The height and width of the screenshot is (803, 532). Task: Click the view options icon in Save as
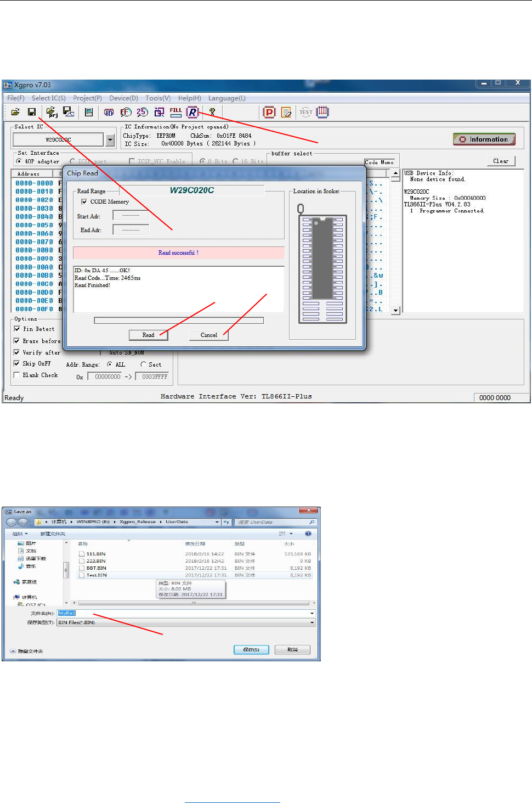click(283, 534)
